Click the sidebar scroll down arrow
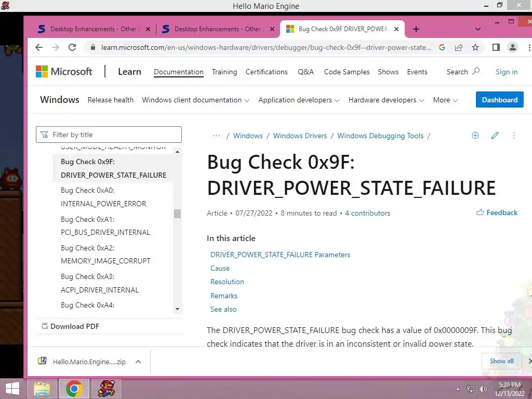This screenshot has width=532, height=399. pyautogui.click(x=177, y=309)
